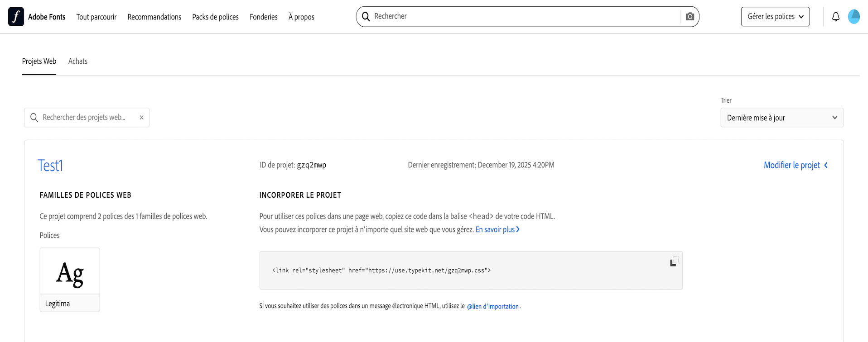This screenshot has width=868, height=342.
Task: Open the Dernière mise à jour sort dropdown
Action: click(782, 118)
